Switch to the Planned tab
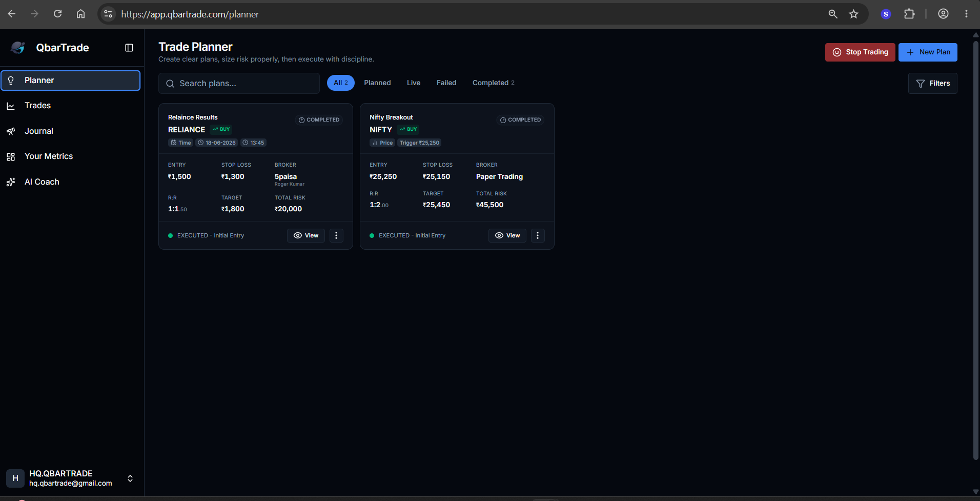This screenshot has width=980, height=501. 377,83
